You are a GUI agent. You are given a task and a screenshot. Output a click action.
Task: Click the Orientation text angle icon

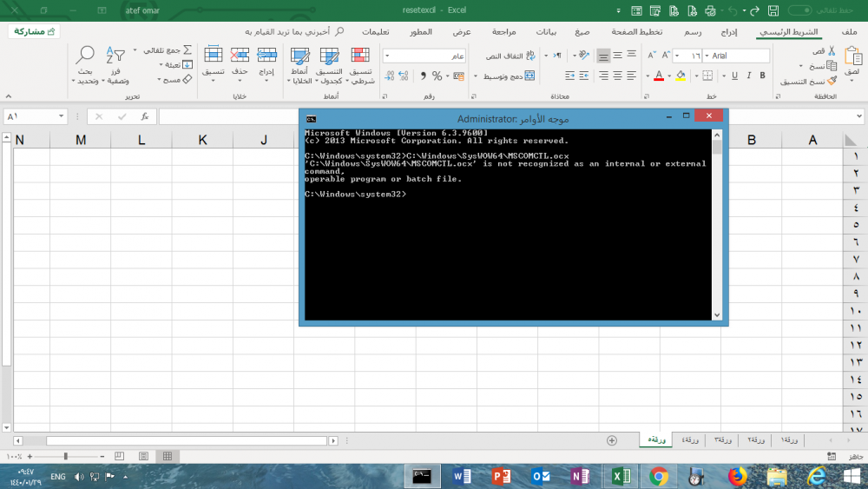click(x=584, y=55)
